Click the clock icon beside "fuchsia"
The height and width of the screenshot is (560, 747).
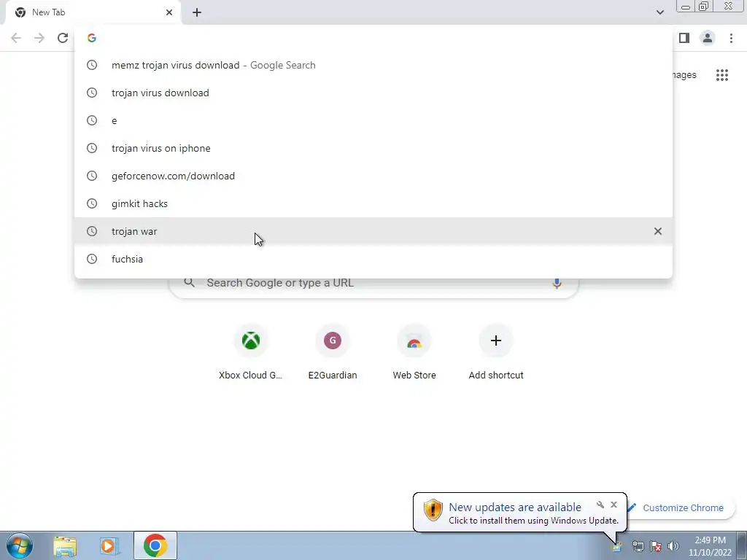[92, 259]
